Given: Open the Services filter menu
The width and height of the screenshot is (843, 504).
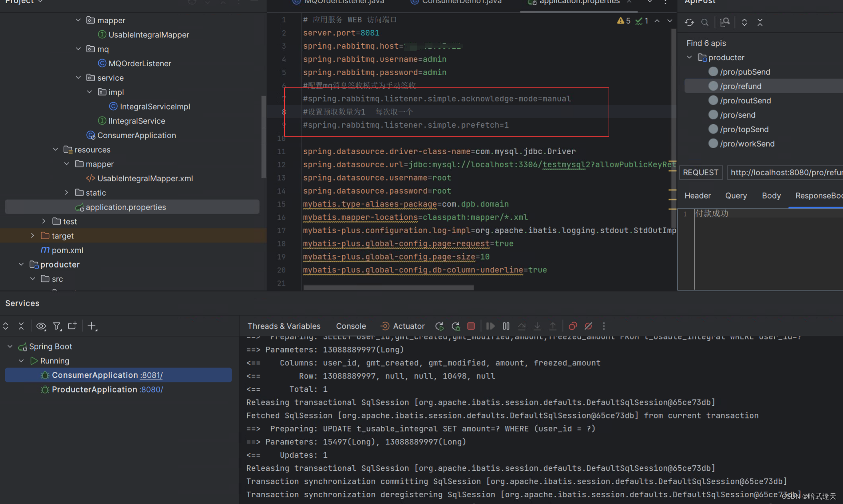Looking at the screenshot, I should [x=57, y=326].
